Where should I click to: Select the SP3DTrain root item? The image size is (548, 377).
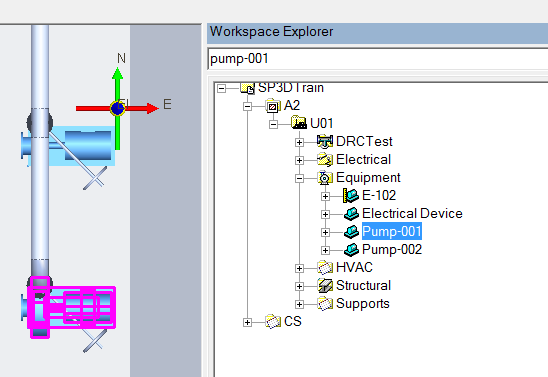pyautogui.click(x=291, y=88)
